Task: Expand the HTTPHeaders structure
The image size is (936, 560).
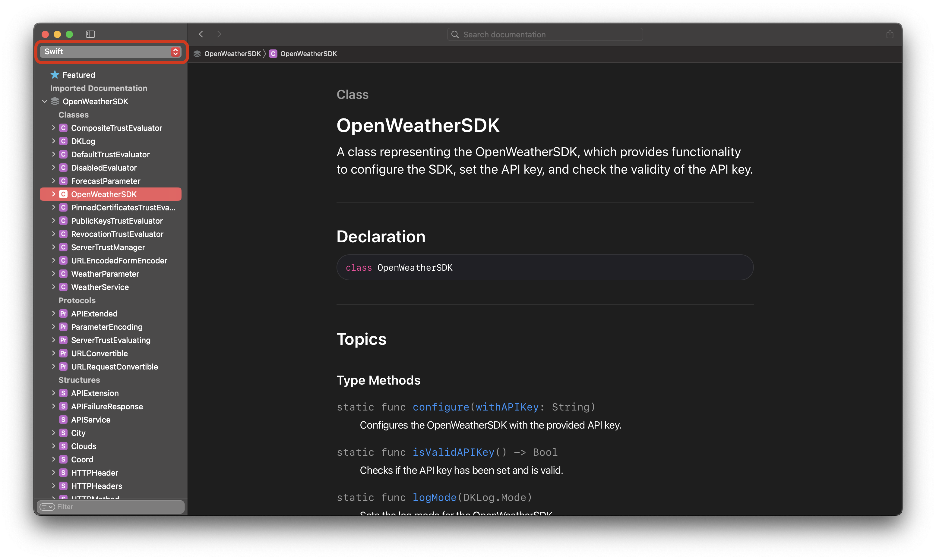Action: (53, 486)
